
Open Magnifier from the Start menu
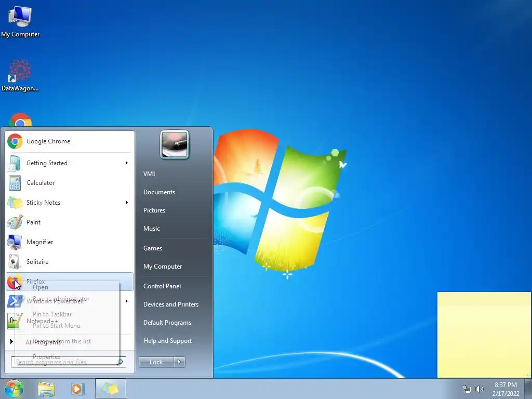[x=69, y=242]
